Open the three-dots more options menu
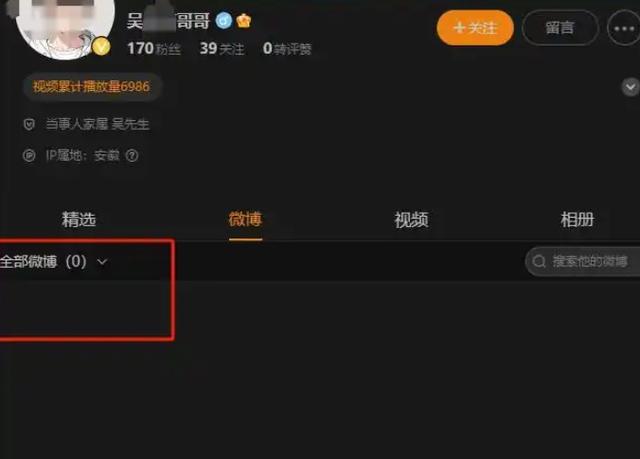This screenshot has height=459, width=640. pos(623,28)
